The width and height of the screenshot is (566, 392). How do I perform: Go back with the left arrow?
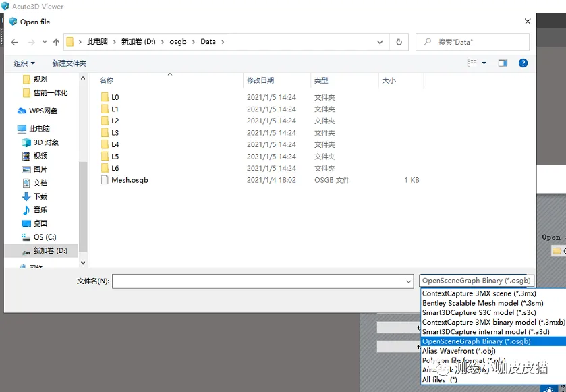point(14,43)
